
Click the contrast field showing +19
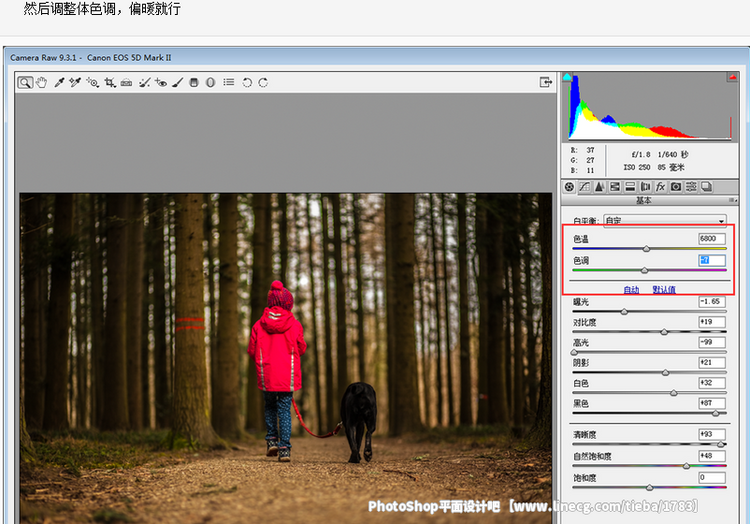point(712,322)
